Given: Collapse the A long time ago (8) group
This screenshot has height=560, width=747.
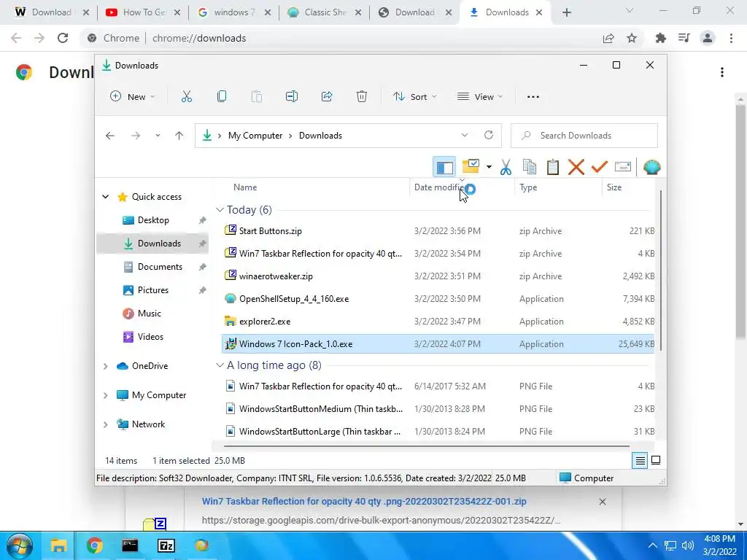Looking at the screenshot, I should pyautogui.click(x=220, y=365).
